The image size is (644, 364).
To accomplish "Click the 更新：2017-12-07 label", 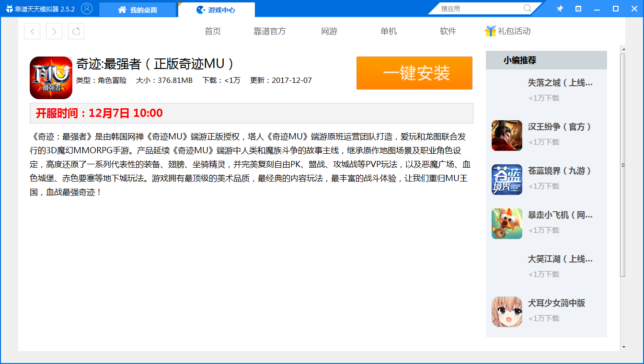I will [281, 80].
